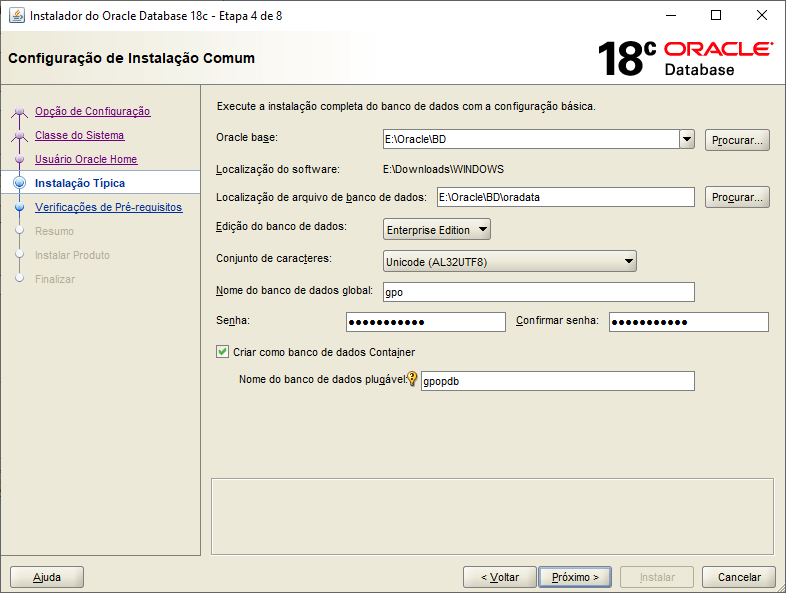Cancel the installation with Cancelar
The height and width of the screenshot is (593, 786).
click(738, 577)
